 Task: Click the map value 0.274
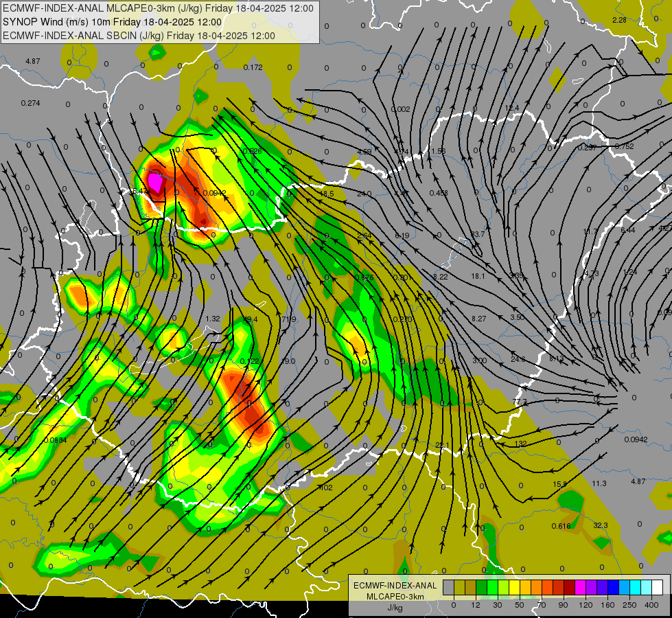coord(30,103)
